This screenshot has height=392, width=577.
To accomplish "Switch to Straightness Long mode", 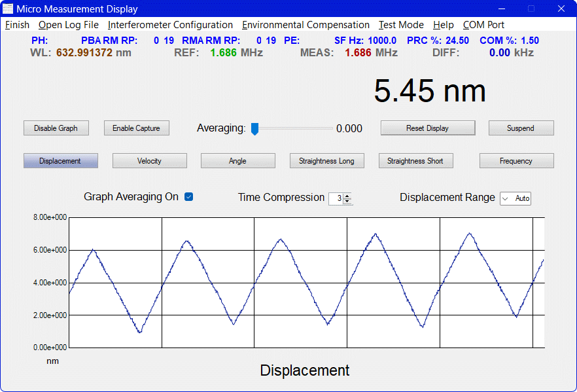I will coord(326,161).
